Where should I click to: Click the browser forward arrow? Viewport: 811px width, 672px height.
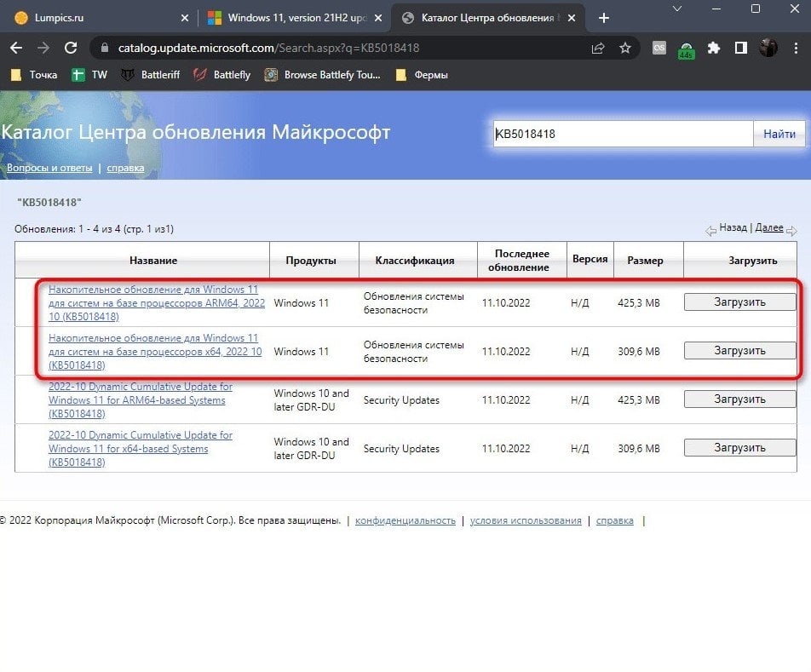(43, 48)
